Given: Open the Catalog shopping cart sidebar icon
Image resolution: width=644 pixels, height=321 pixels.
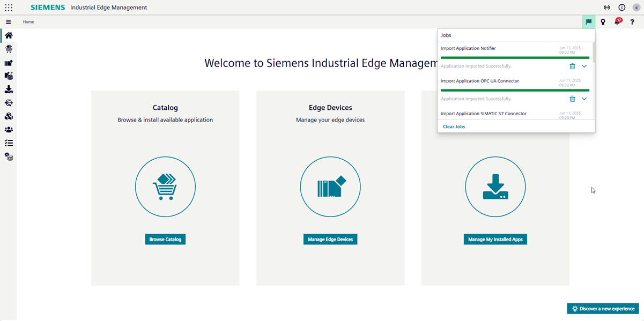Looking at the screenshot, I should tap(9, 49).
